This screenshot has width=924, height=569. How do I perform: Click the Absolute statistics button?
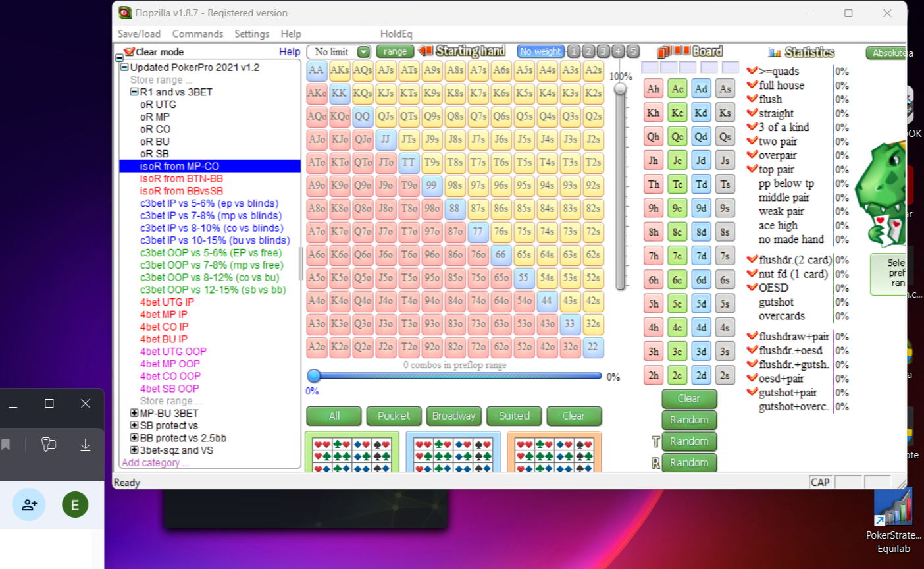pyautogui.click(x=887, y=53)
